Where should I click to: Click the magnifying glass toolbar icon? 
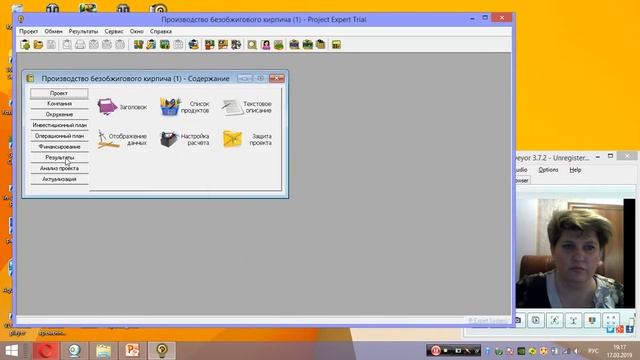[252, 44]
